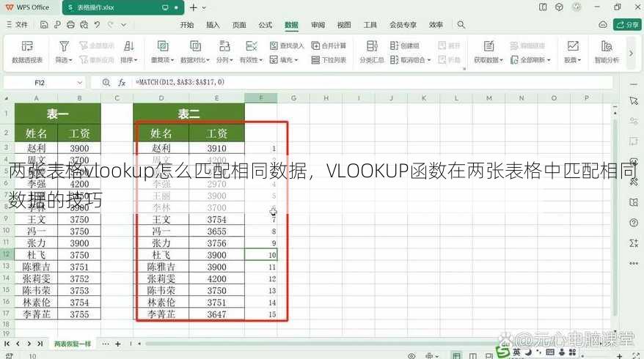Click 查找录入 lookup entry
The image size is (644, 359).
287,45
